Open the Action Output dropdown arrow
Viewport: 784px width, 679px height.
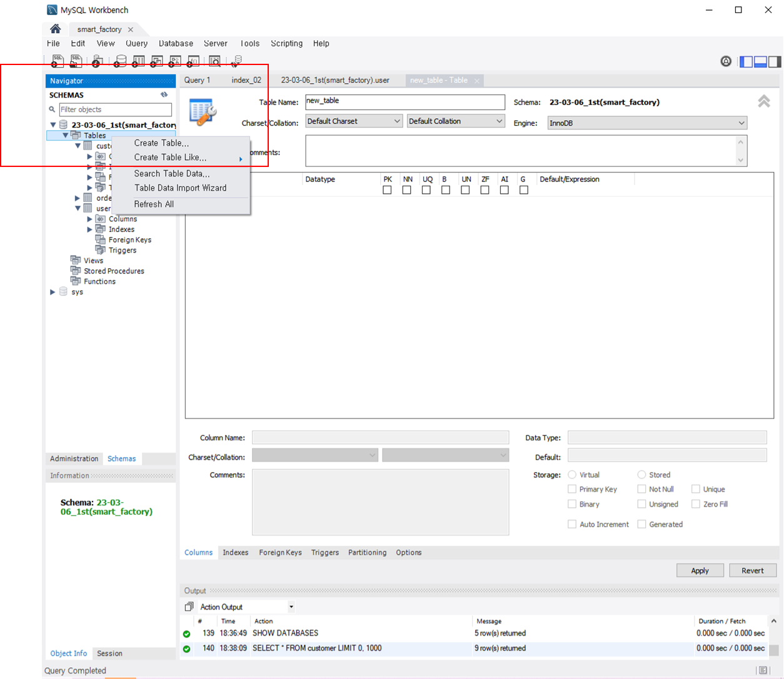pos(291,607)
